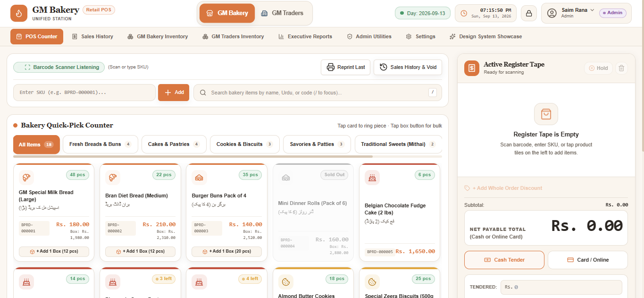Image resolution: width=644 pixels, height=298 pixels.
Task: Filter by Cookies & Biscuits
Action: [245, 145]
